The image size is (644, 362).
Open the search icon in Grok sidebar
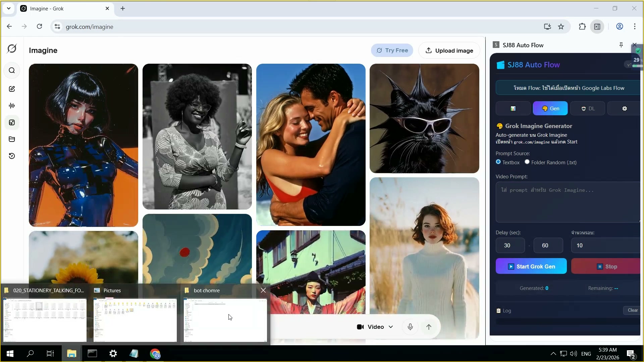tap(12, 70)
